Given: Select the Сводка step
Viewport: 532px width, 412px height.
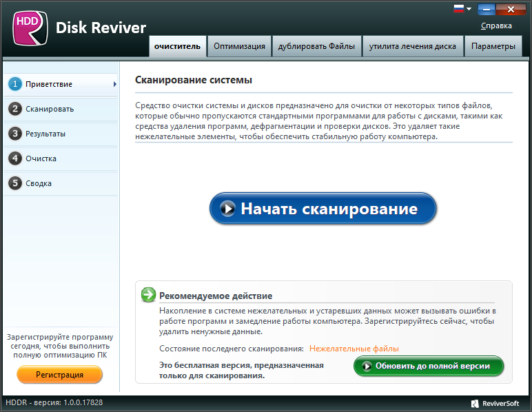Looking at the screenshot, I should click(x=61, y=183).
